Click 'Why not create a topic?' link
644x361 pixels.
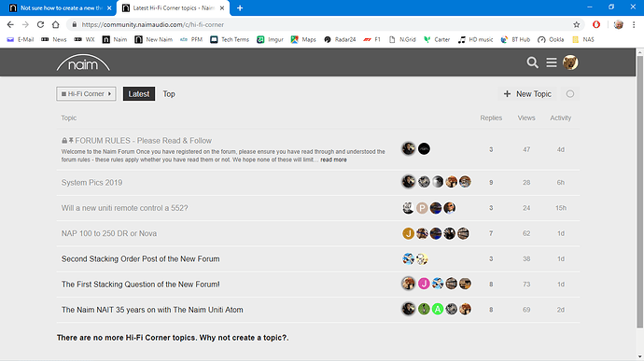(x=244, y=338)
